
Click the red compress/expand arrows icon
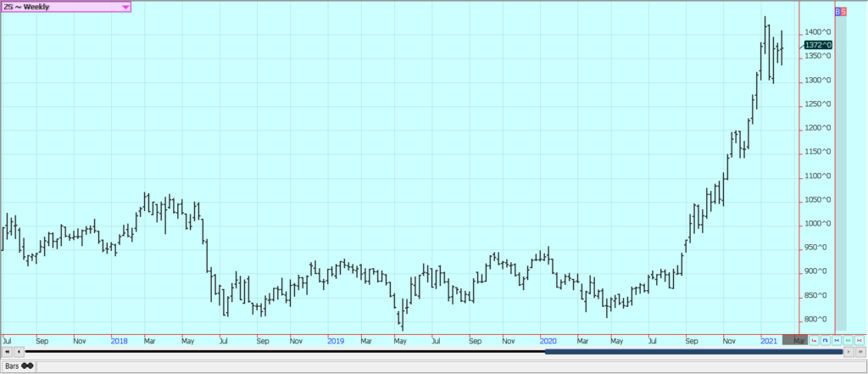tap(860, 340)
